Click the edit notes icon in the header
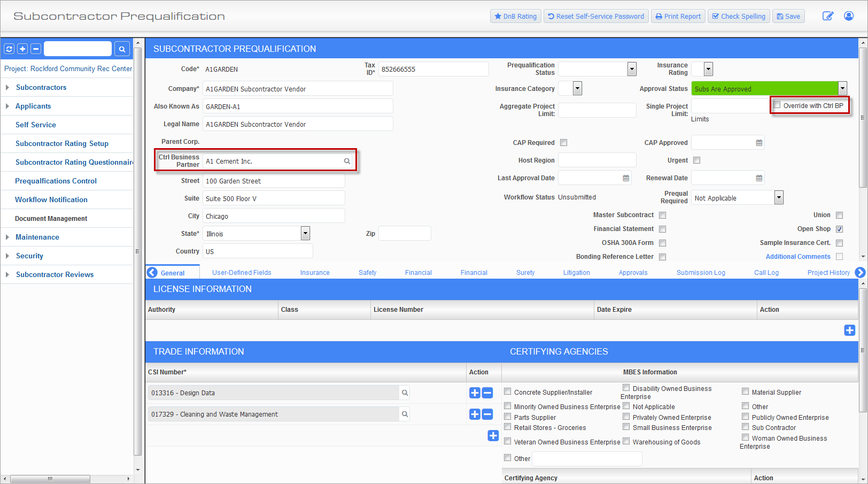This screenshot has width=868, height=484. pos(827,16)
